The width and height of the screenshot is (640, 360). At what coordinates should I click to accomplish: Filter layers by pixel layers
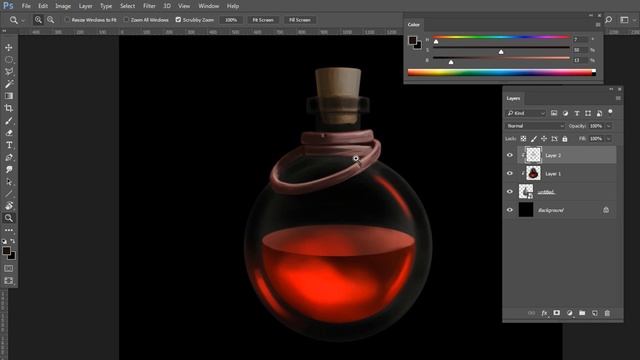554,113
